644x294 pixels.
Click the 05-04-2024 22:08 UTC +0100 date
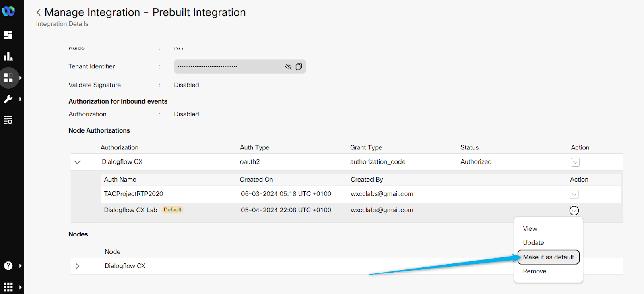point(286,210)
